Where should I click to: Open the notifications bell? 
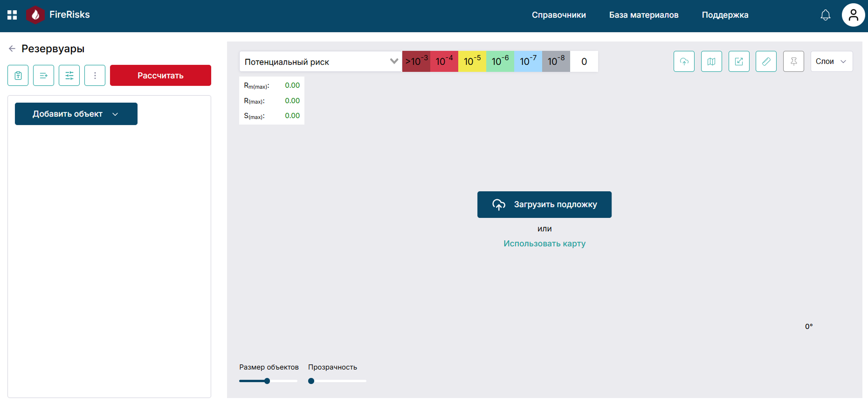click(x=825, y=15)
